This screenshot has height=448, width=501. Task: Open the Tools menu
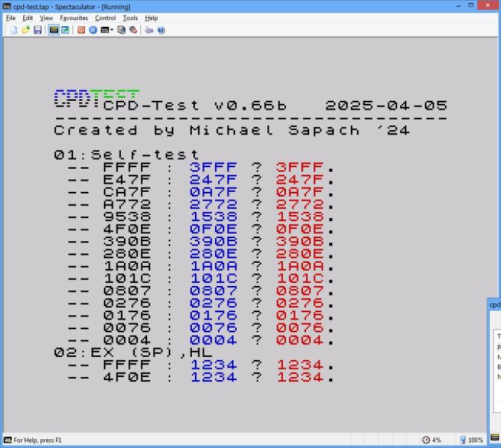point(130,18)
